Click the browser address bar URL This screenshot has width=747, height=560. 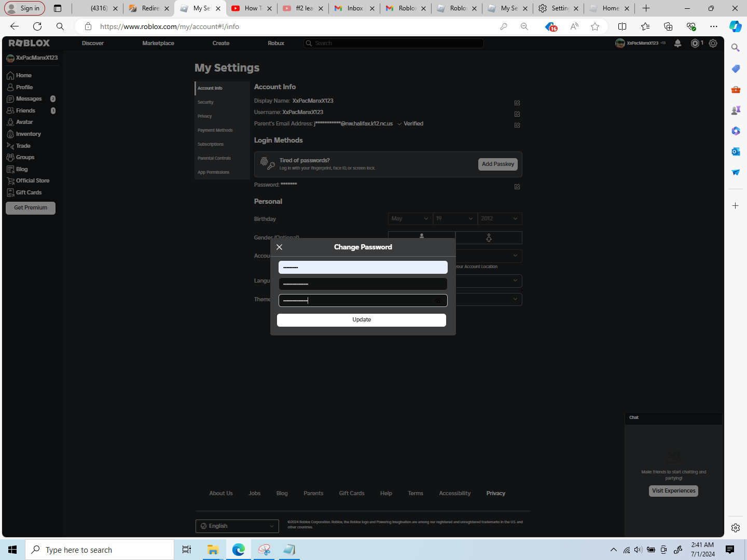pyautogui.click(x=170, y=26)
